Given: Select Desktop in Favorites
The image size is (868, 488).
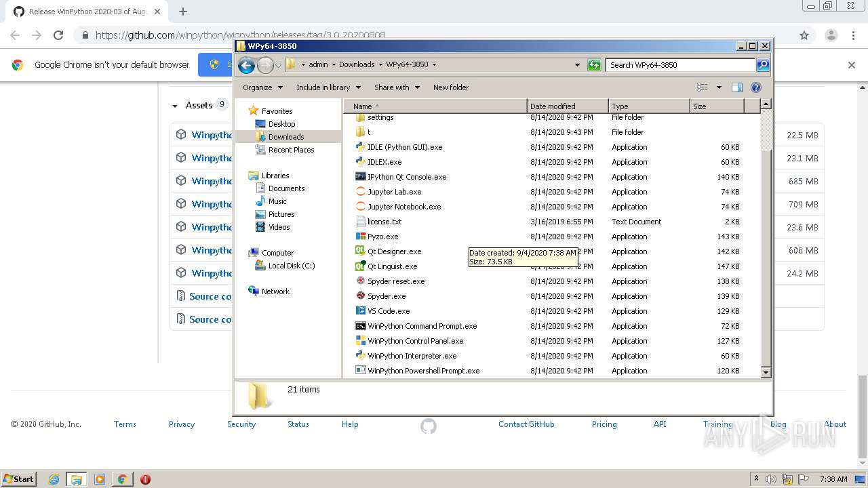Looking at the screenshot, I should tap(281, 124).
